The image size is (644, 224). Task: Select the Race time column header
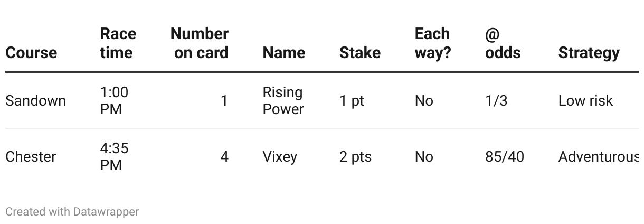click(x=118, y=43)
